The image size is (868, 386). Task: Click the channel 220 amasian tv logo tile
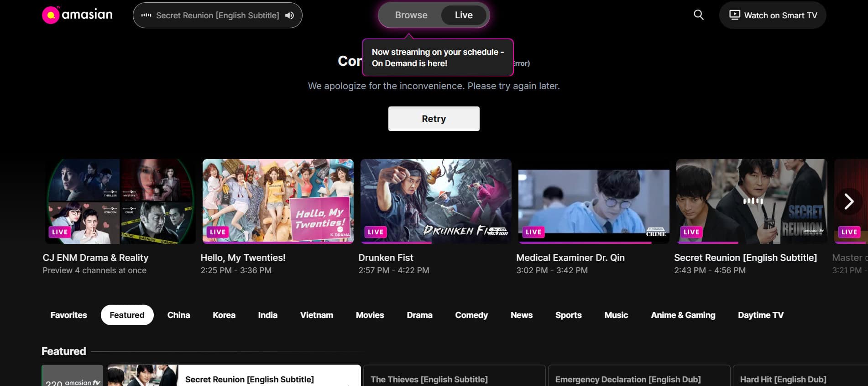coord(73,375)
